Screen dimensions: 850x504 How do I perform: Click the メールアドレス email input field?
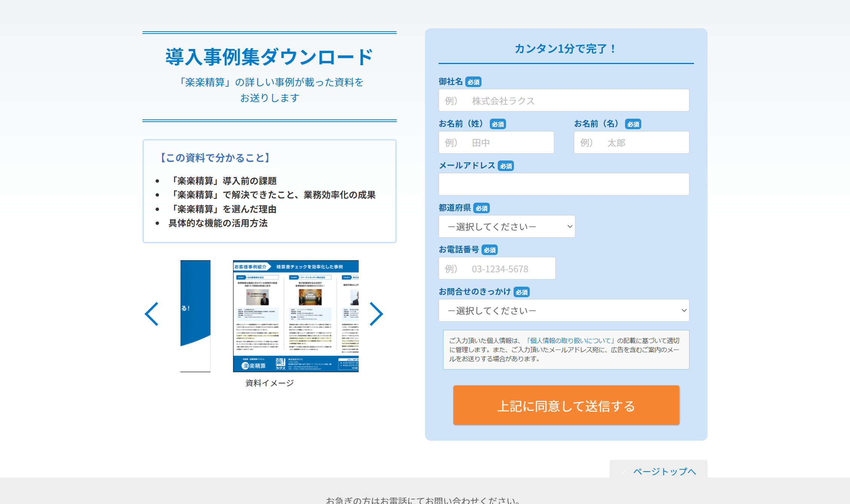point(564,184)
